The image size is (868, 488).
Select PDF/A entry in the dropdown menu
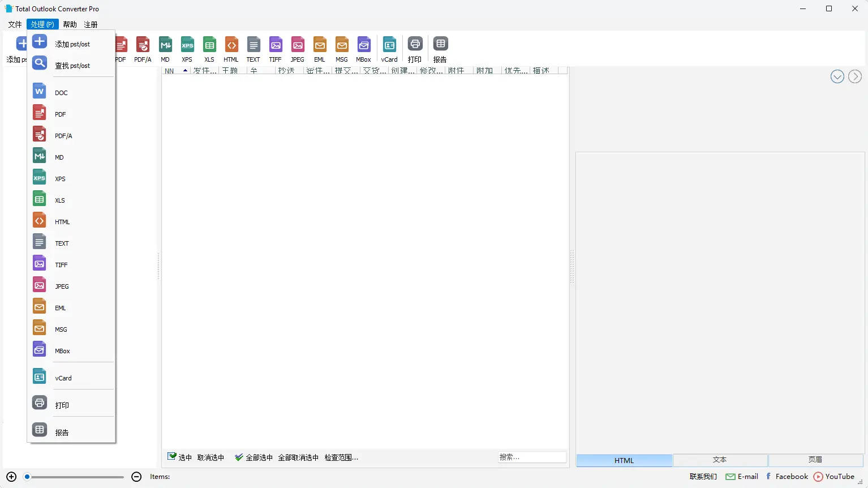click(71, 136)
